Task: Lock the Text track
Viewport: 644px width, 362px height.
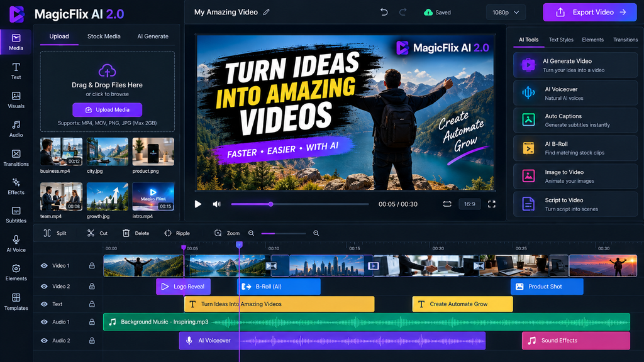Action: click(x=92, y=304)
